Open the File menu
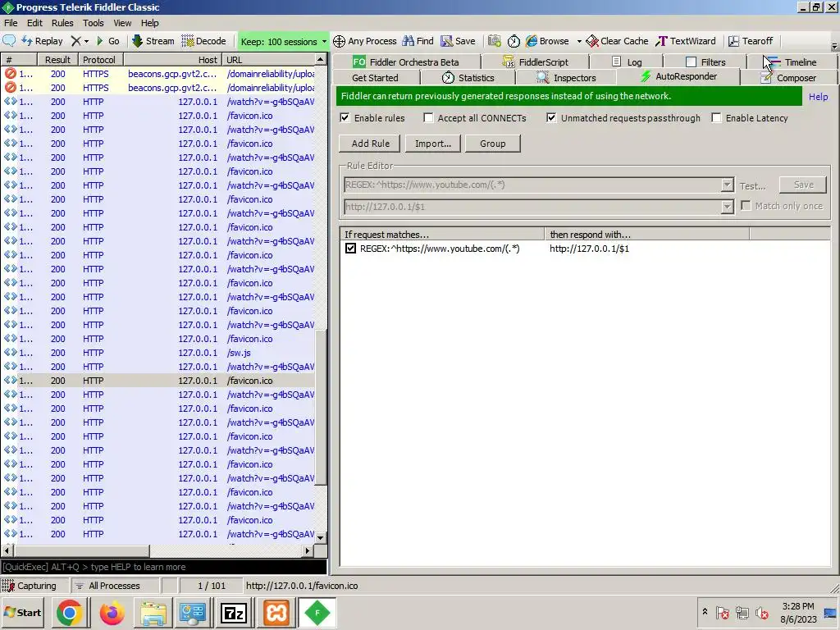Image resolution: width=840 pixels, height=630 pixels. [x=11, y=23]
